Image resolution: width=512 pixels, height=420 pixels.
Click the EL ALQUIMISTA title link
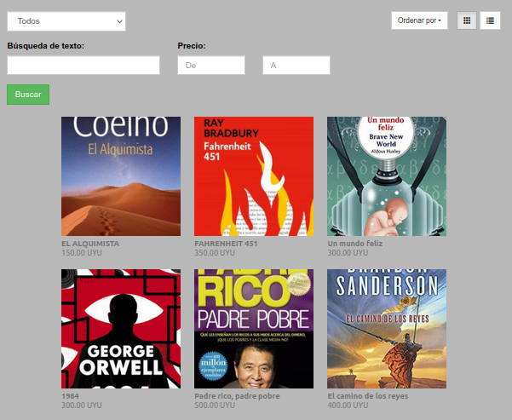pos(90,244)
